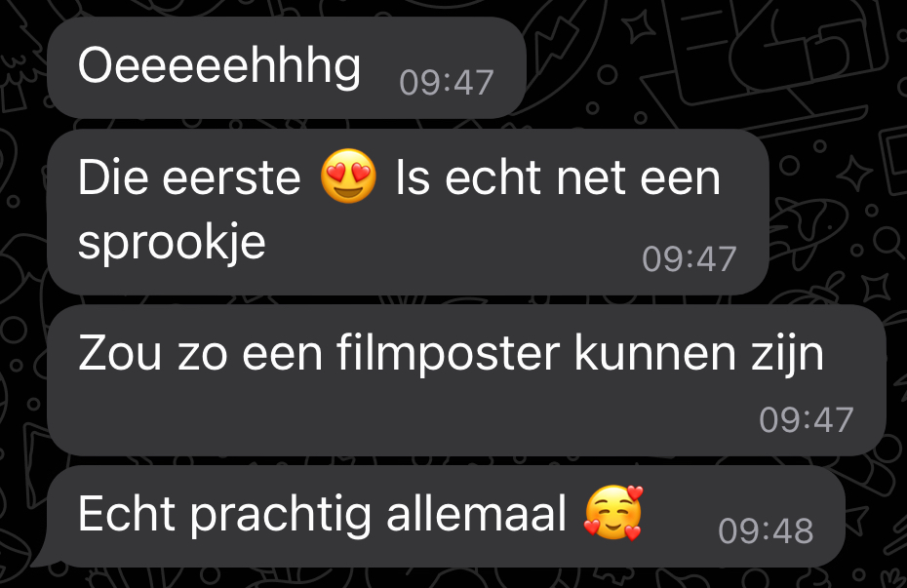Tap the heart-eyes emoji in second message

348,176
